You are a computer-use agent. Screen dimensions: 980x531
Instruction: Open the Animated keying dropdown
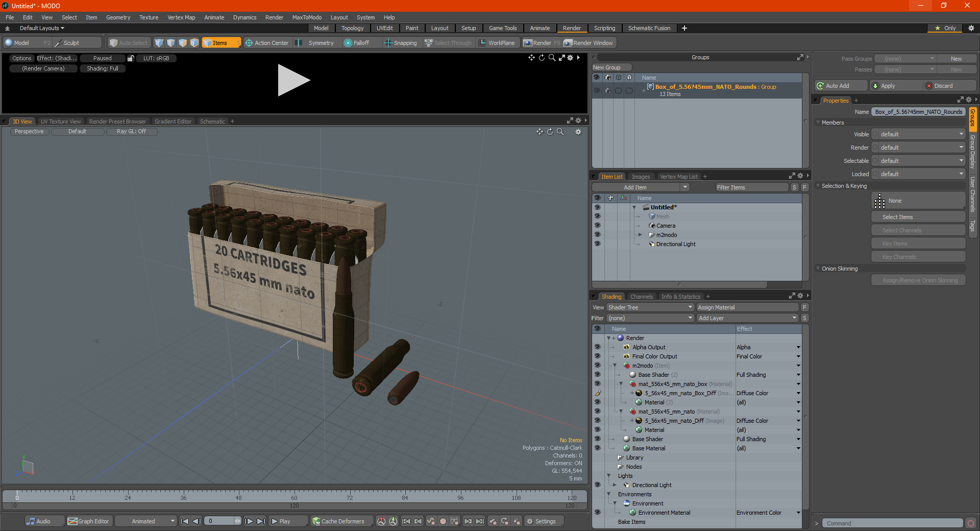point(146,521)
